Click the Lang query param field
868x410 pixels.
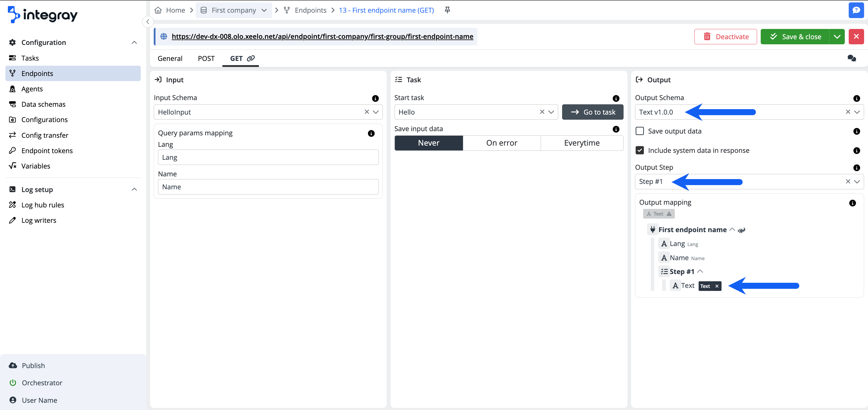[268, 157]
